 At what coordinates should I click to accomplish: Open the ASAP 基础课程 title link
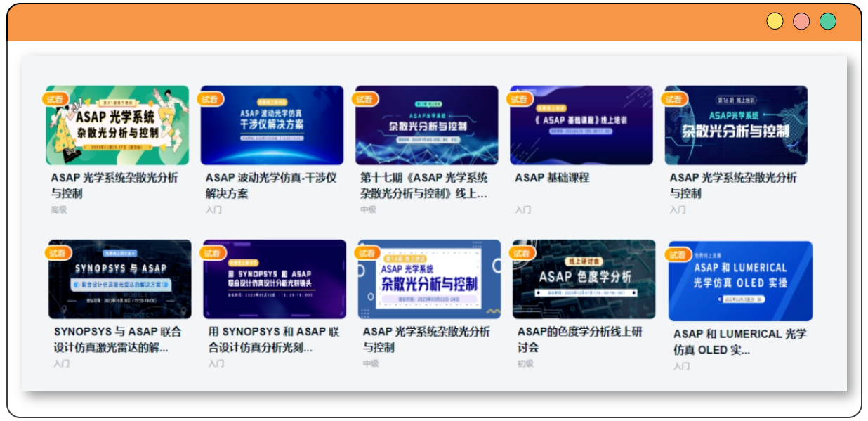tap(552, 178)
